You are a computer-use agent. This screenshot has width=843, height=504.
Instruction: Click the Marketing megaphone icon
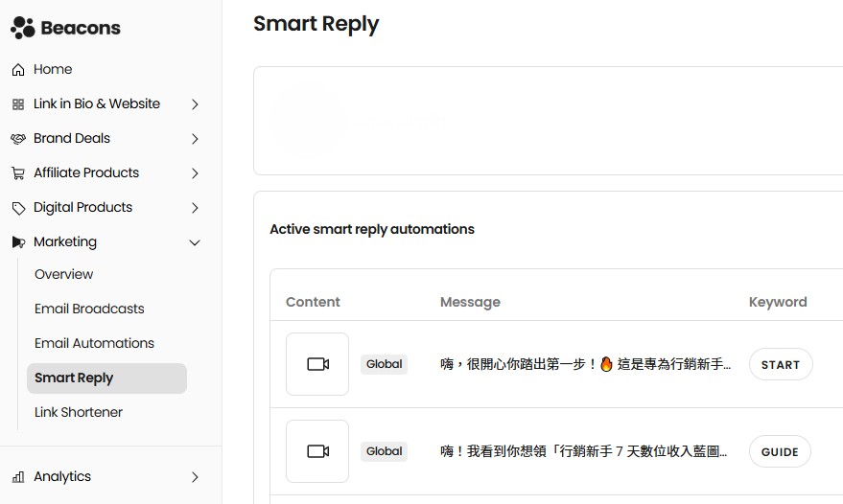(18, 242)
